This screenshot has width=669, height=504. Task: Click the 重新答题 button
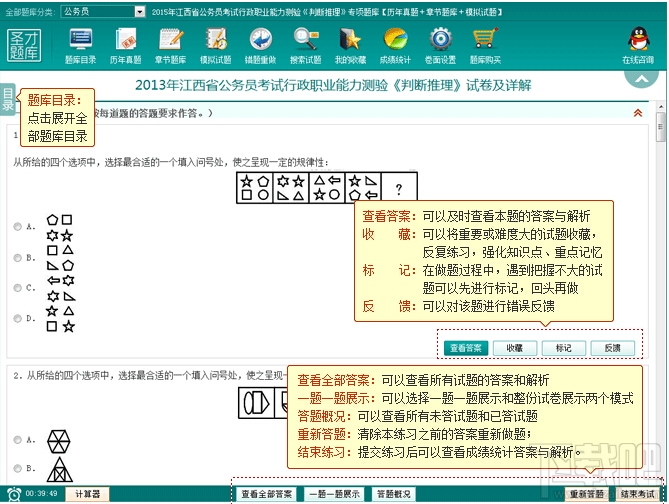coord(587,494)
